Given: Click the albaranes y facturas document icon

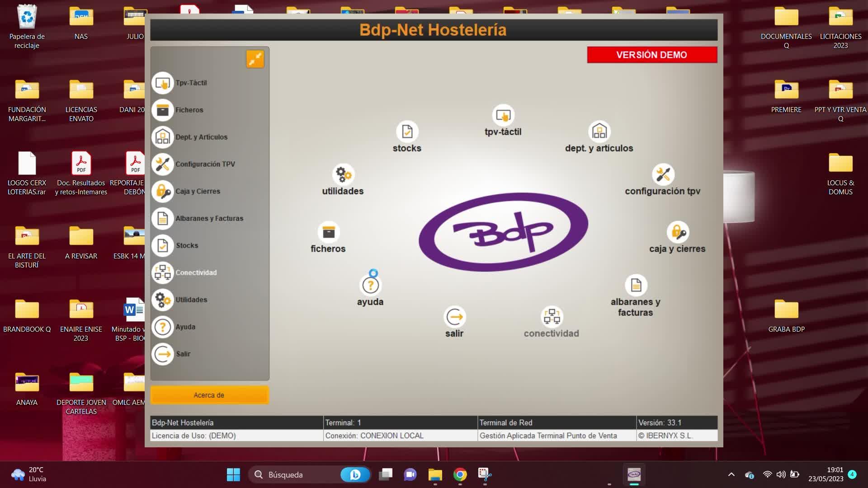Looking at the screenshot, I should coord(636,286).
